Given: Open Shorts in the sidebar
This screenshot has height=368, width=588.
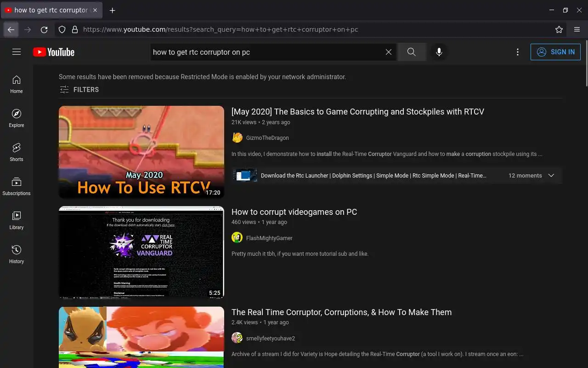Looking at the screenshot, I should click(x=17, y=152).
